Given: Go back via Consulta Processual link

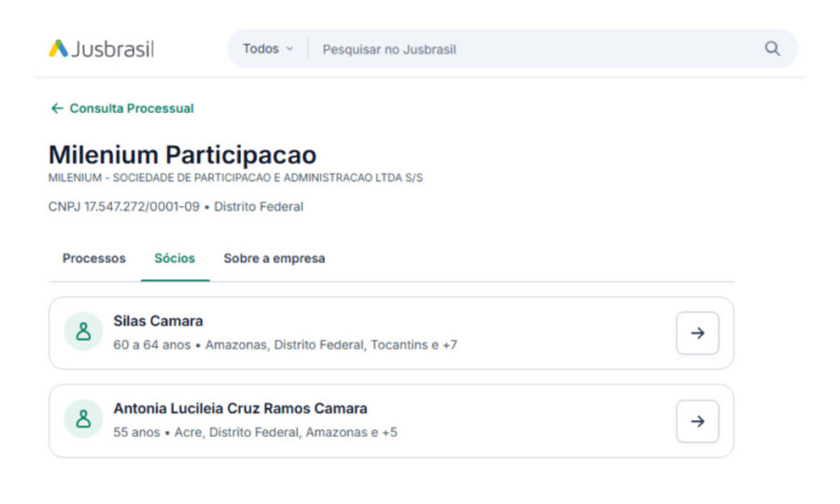Looking at the screenshot, I should pyautogui.click(x=132, y=108).
